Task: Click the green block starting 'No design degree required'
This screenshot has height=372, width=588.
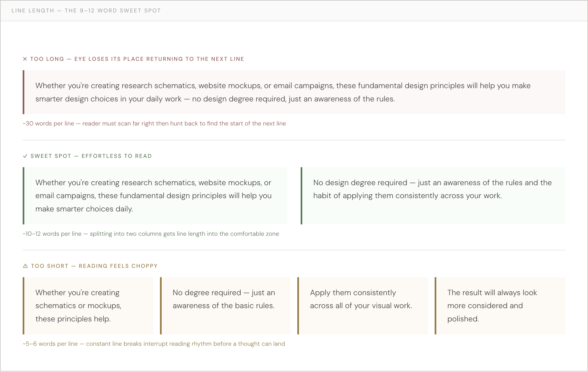Action: coord(433,196)
